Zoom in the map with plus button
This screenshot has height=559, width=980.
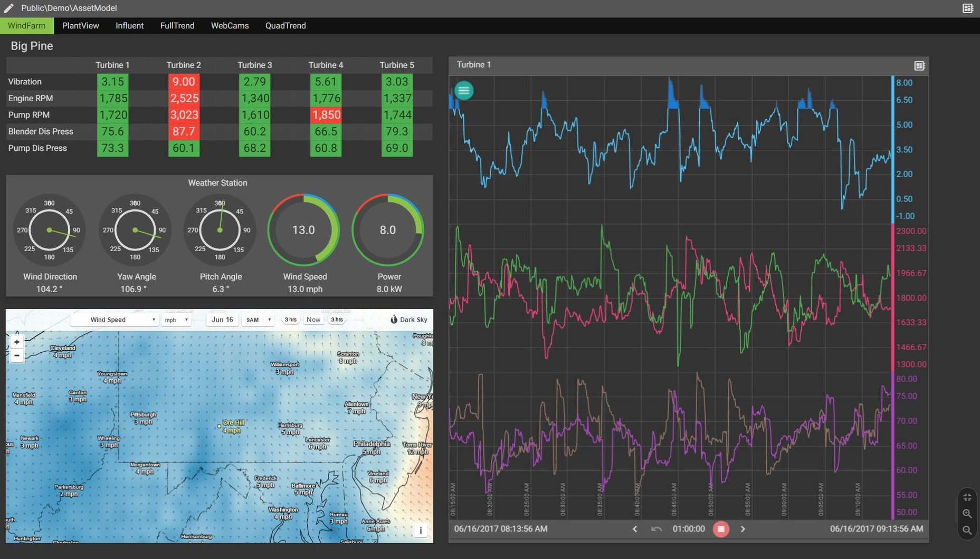(x=17, y=342)
